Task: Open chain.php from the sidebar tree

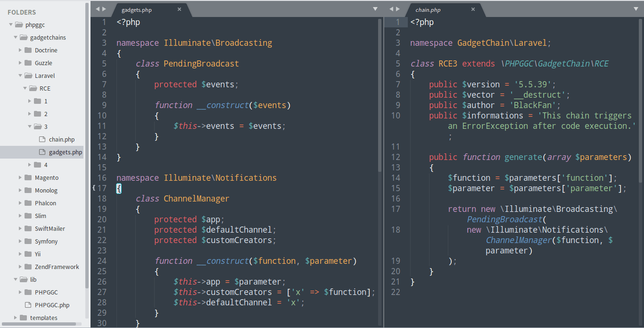Action: tap(62, 139)
